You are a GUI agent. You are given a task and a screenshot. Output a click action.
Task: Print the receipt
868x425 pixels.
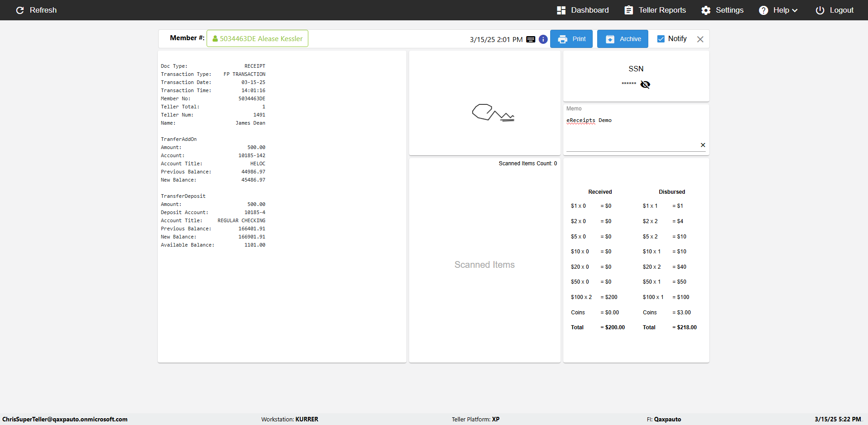tap(571, 39)
